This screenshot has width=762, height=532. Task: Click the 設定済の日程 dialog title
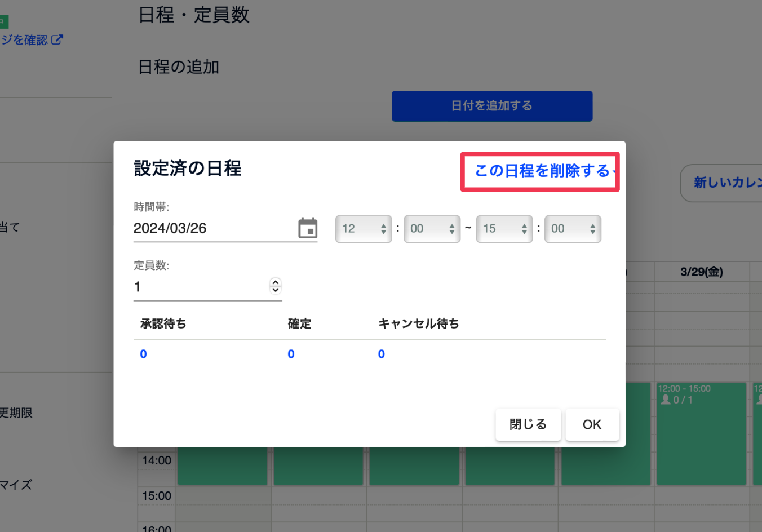coord(188,169)
